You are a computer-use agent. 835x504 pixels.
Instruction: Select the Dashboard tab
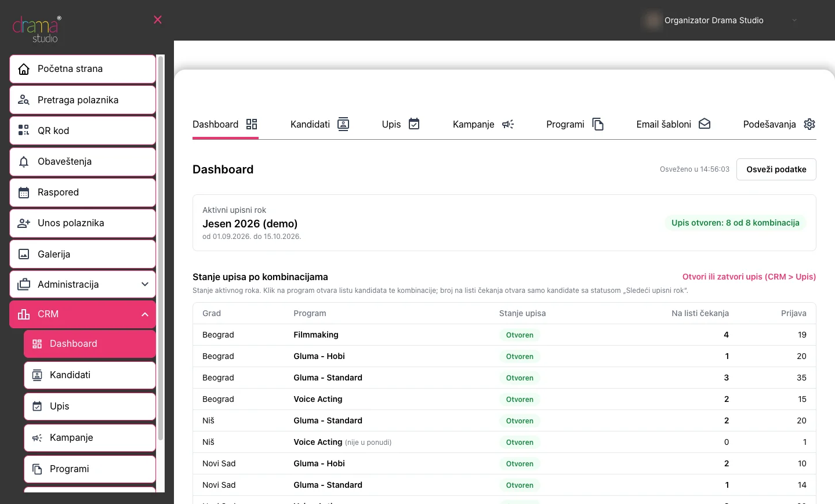click(225, 124)
